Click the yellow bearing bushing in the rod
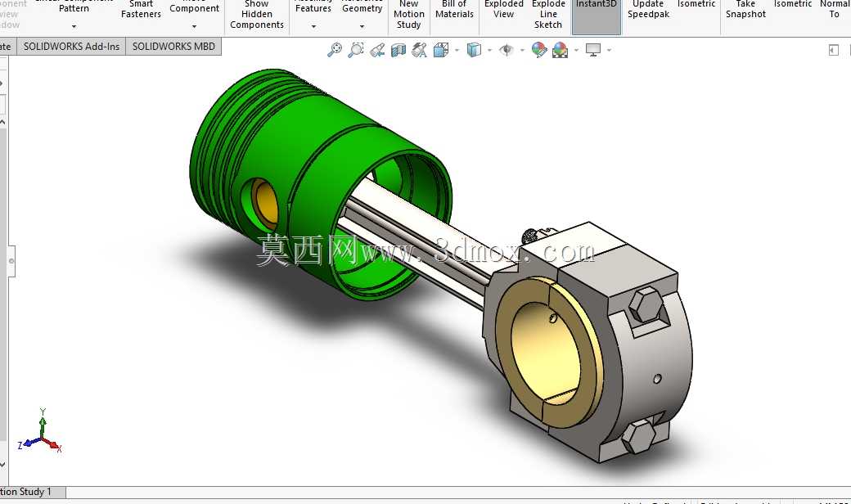The image size is (851, 504). pos(548,353)
